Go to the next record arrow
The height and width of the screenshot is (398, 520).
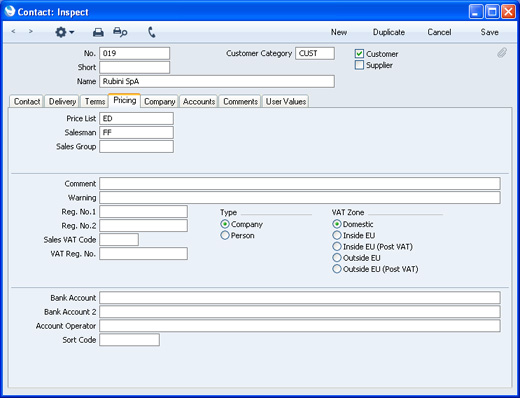(31, 31)
